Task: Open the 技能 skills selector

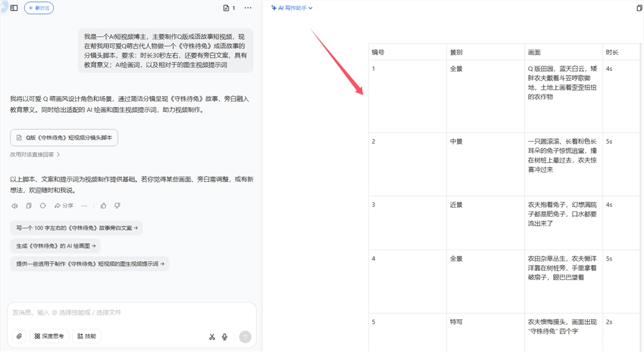Action: click(x=86, y=337)
